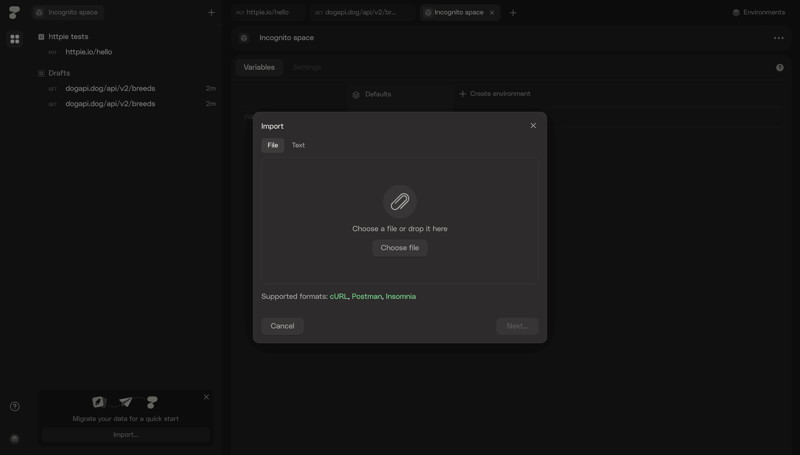Open the Incognito space selector in sidebar
Image resolution: width=800 pixels, height=455 pixels.
point(68,12)
